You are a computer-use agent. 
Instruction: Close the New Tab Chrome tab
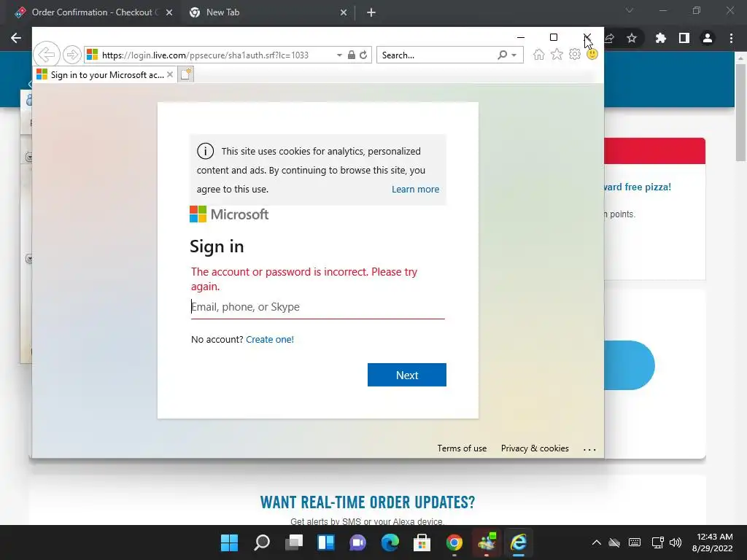coord(344,12)
